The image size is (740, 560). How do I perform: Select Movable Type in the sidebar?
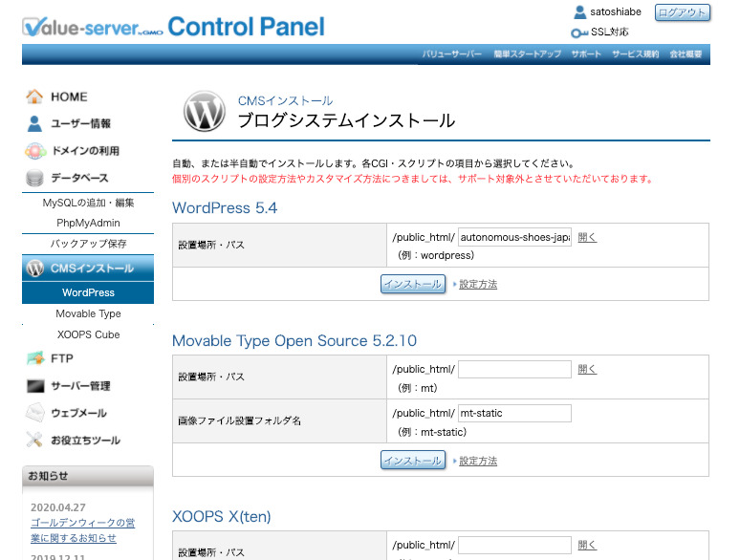pos(88,313)
